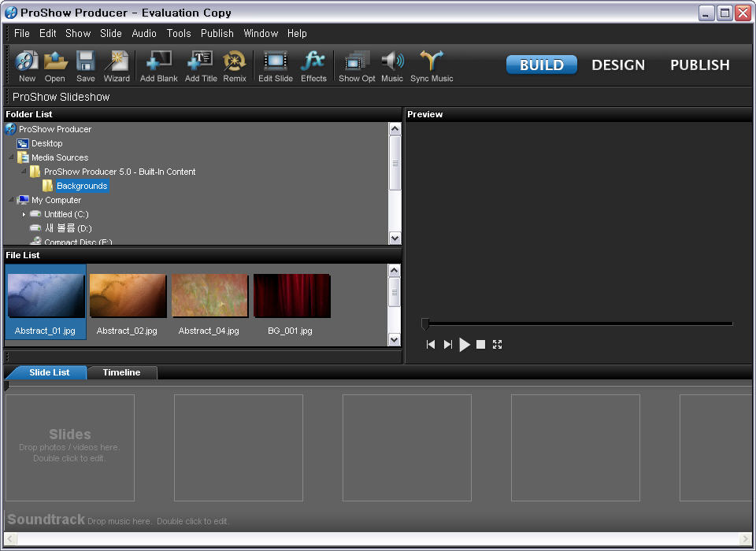
Task: Collapse the Media Sources tree node
Action: [x=11, y=157]
